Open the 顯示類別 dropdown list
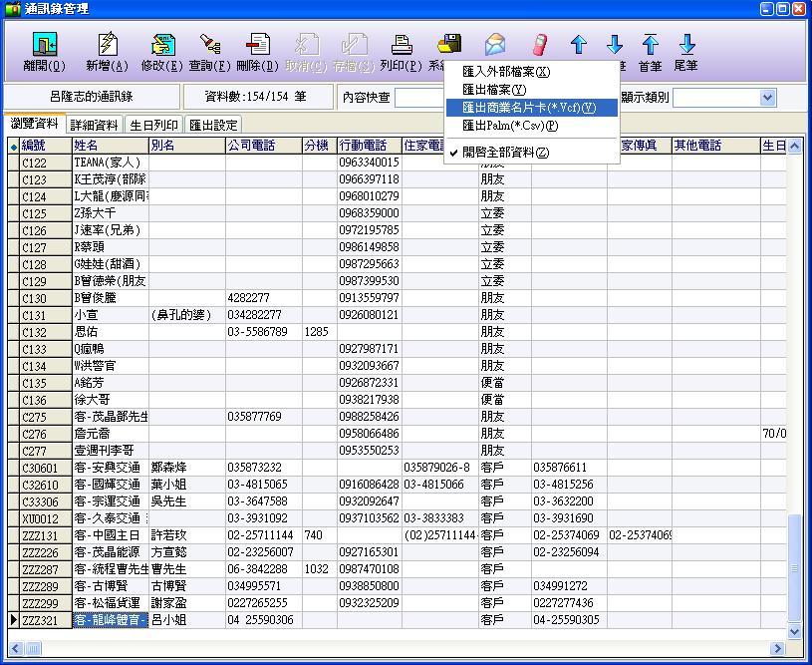Screen dimensions: 812x665 click(766, 98)
